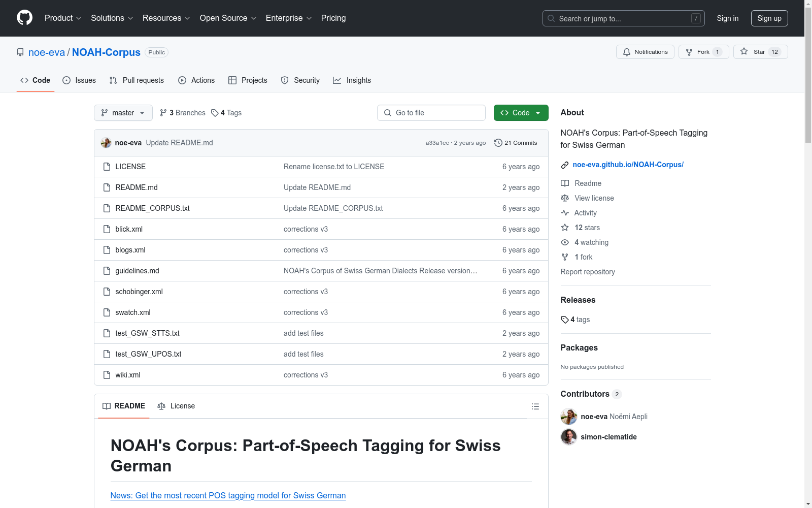The image size is (812, 508).
Task: Click the GitHub logo icon
Action: [24, 18]
